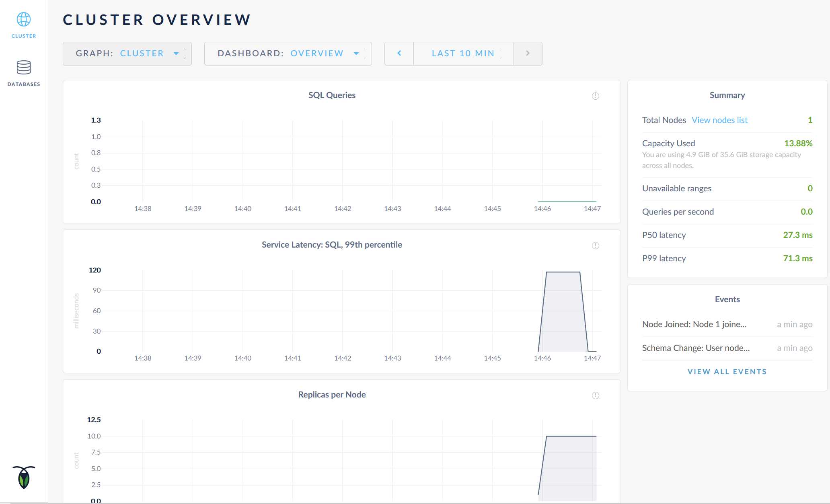Click the Node Joined event entry
The image size is (830, 504).
pyautogui.click(x=727, y=324)
